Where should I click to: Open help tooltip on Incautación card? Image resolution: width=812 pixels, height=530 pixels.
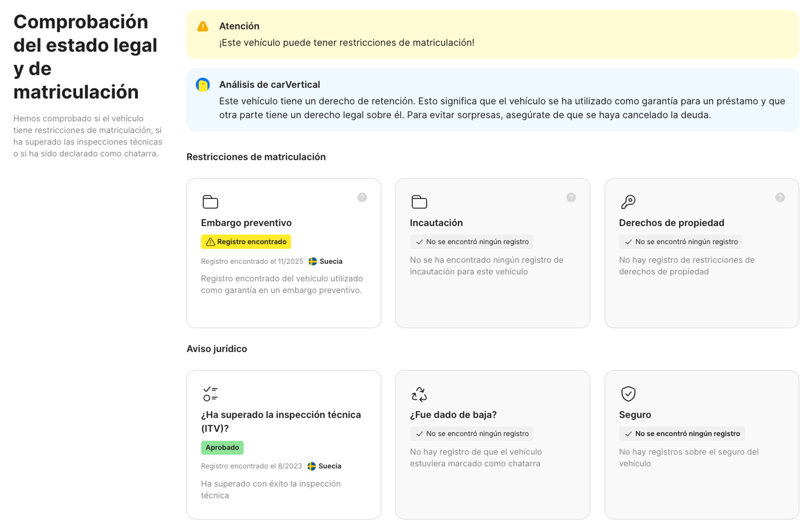click(x=571, y=197)
